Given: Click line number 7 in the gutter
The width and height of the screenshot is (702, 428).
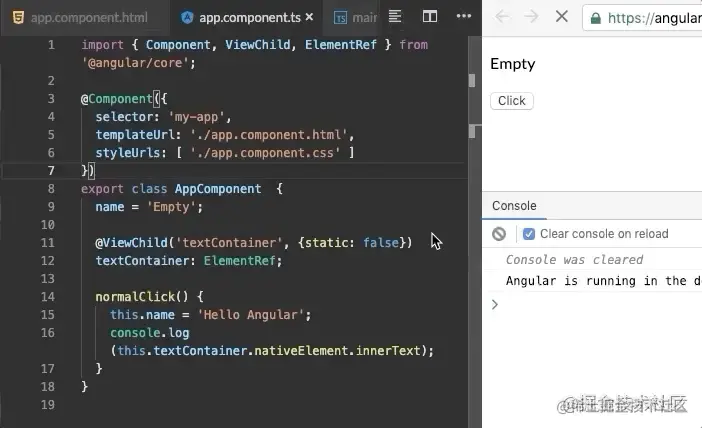Looking at the screenshot, I should (x=51, y=171).
